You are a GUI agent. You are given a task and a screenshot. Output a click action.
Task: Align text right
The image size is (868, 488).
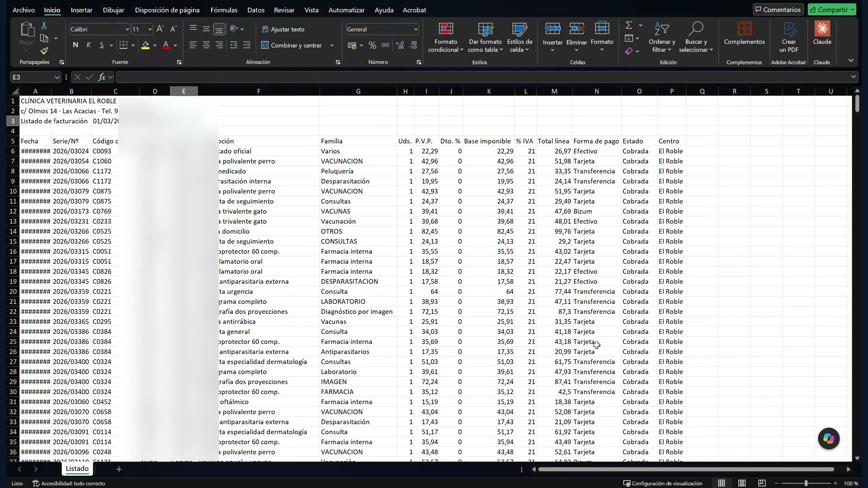pos(219,45)
